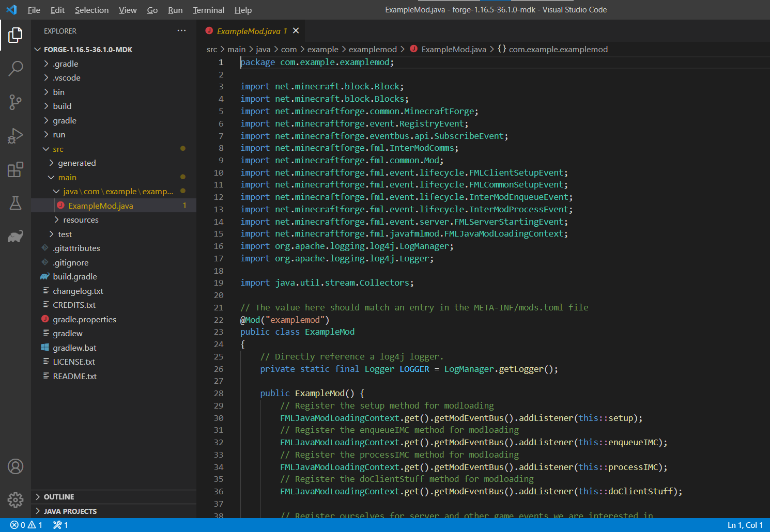Open build.gradle file in explorer
The image size is (770, 532).
click(x=74, y=277)
